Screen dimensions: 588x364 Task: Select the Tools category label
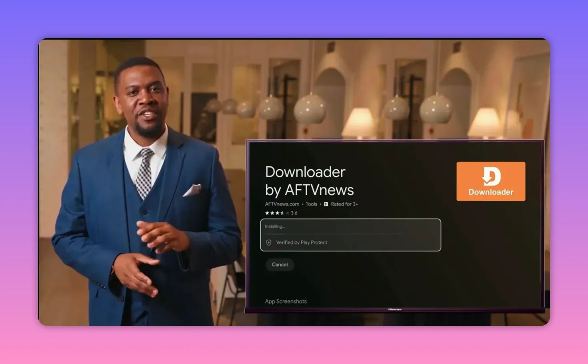click(x=311, y=204)
